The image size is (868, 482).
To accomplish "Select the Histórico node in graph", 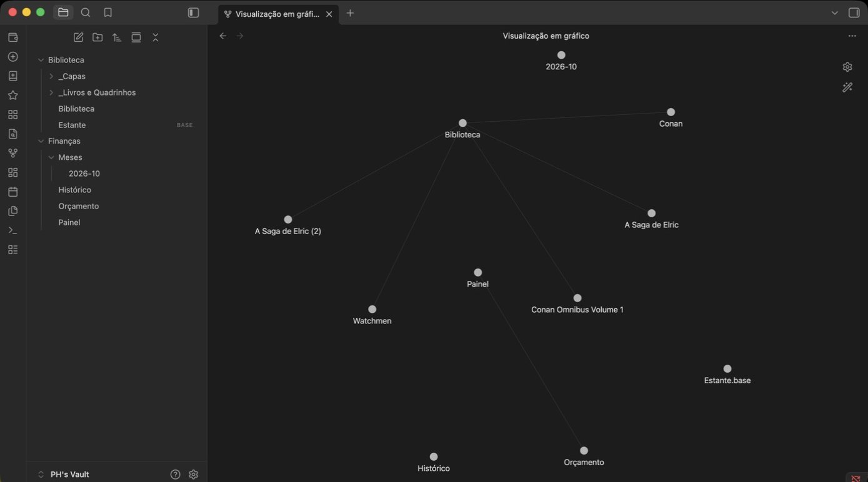I will point(434,456).
